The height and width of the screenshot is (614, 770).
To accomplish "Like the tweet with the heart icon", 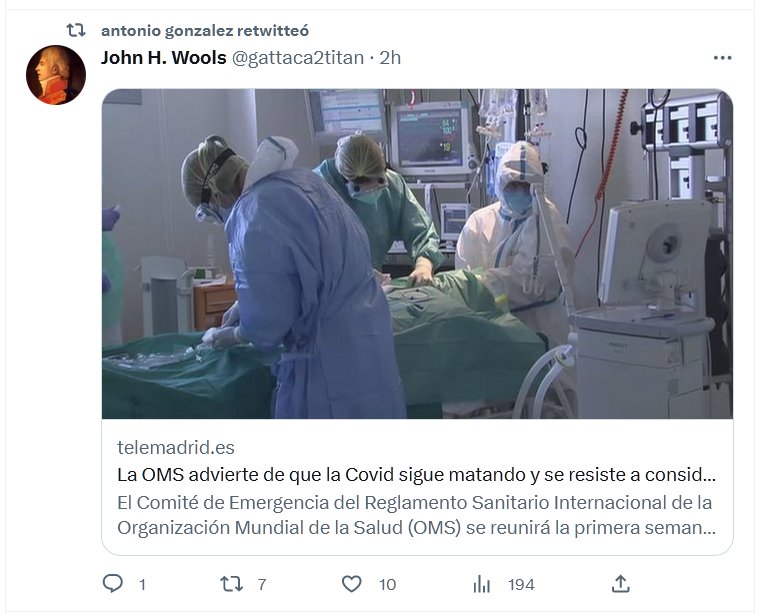I will [351, 584].
